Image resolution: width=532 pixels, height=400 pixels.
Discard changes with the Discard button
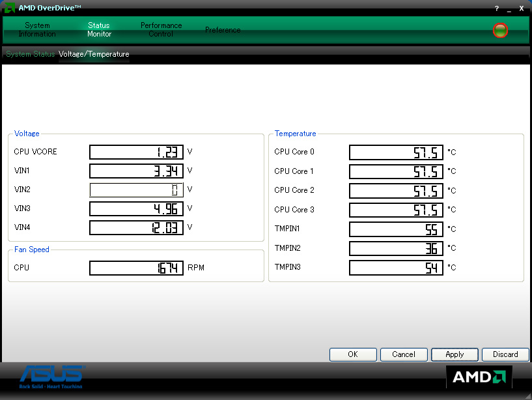coord(505,354)
